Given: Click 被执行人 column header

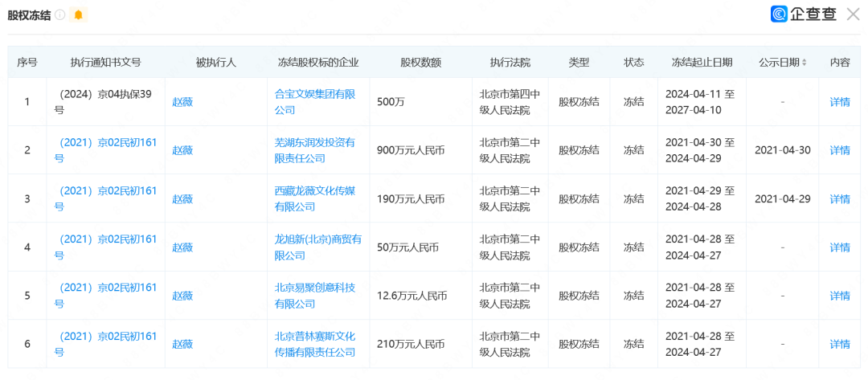Looking at the screenshot, I should click(x=216, y=63).
